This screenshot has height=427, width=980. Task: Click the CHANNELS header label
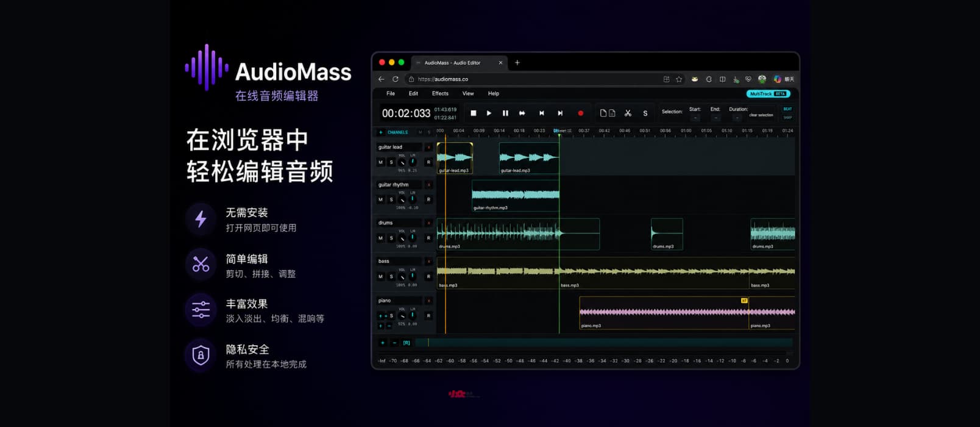point(397,132)
